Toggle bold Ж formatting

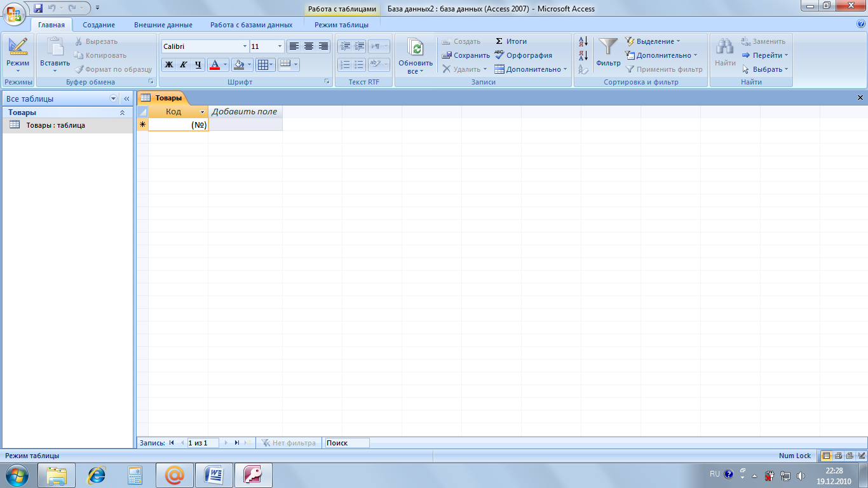click(x=169, y=65)
